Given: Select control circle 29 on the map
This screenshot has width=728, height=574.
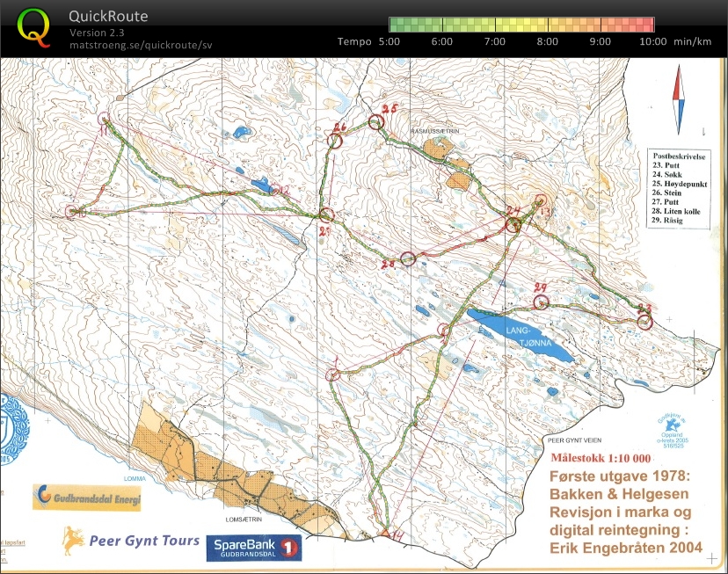Looking at the screenshot, I should pyautogui.click(x=541, y=303).
